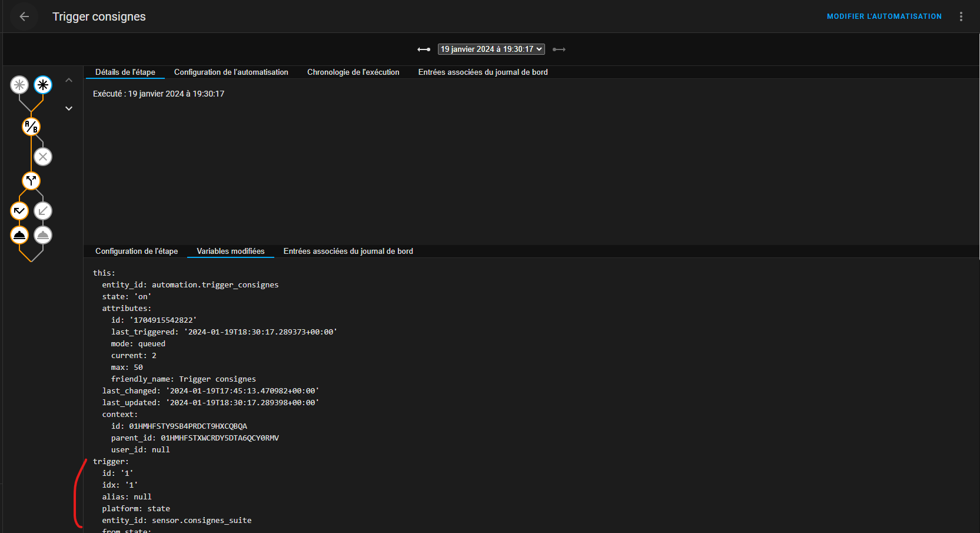Open the Configuration de l'automatisation tab

point(231,72)
